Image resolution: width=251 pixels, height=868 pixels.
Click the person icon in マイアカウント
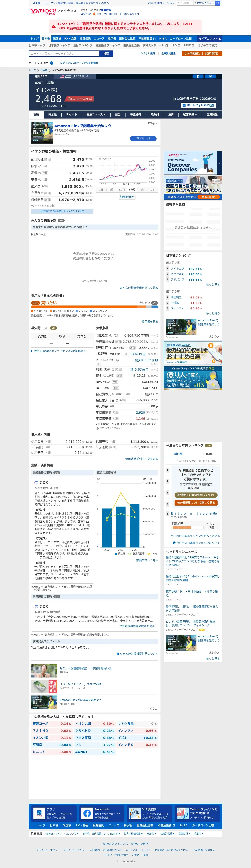point(219,39)
